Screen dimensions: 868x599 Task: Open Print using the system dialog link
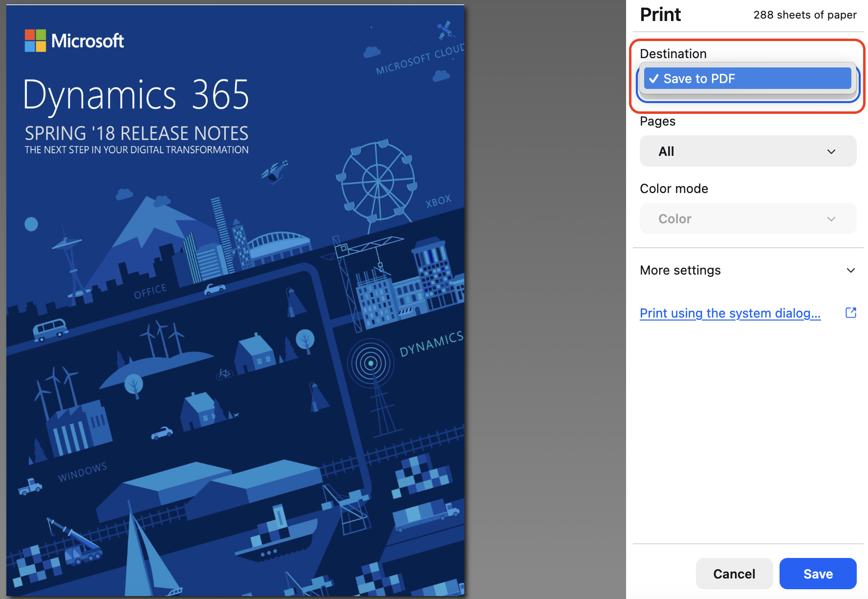coord(730,313)
